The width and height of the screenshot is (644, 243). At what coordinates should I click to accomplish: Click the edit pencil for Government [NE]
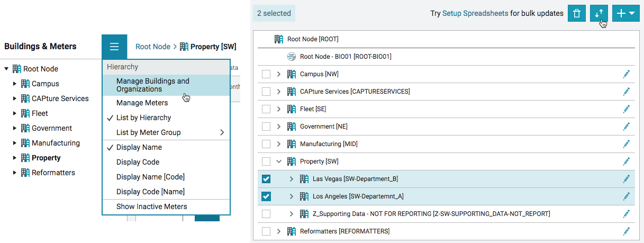tap(627, 127)
